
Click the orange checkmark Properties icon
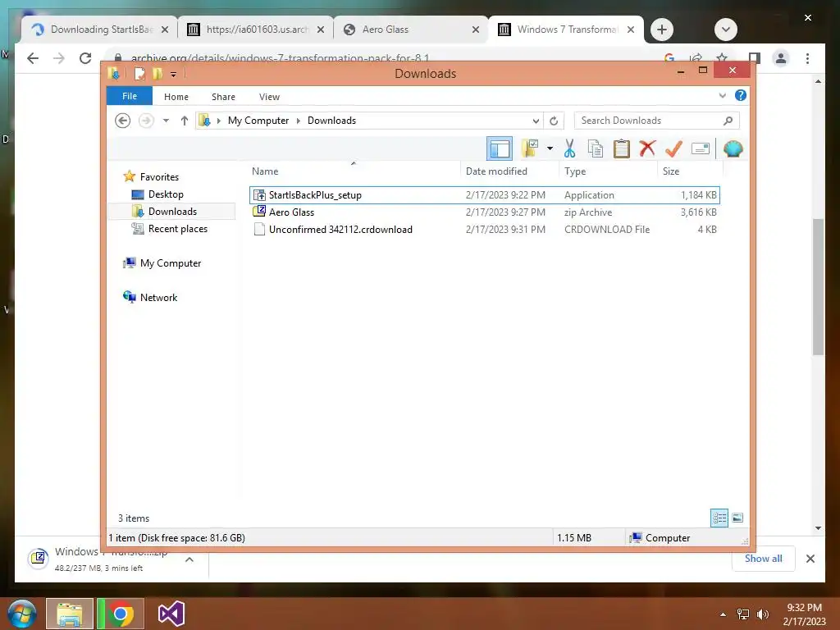click(x=673, y=148)
